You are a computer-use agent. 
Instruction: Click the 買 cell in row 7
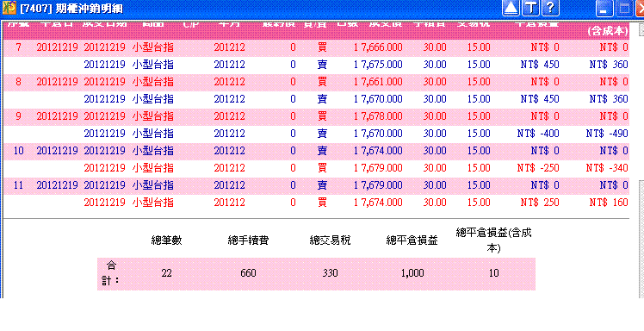[x=322, y=47]
